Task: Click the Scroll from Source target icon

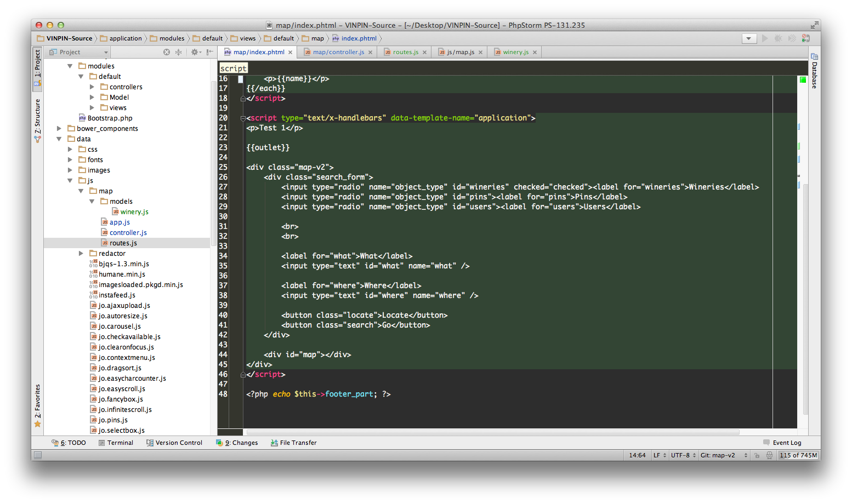Action: pyautogui.click(x=167, y=52)
